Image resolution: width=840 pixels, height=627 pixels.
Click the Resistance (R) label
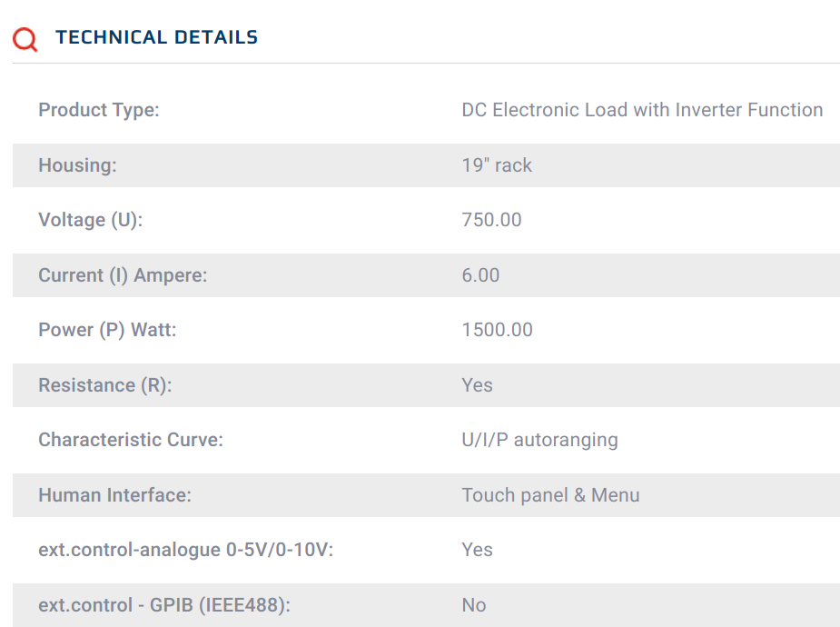[x=104, y=385]
